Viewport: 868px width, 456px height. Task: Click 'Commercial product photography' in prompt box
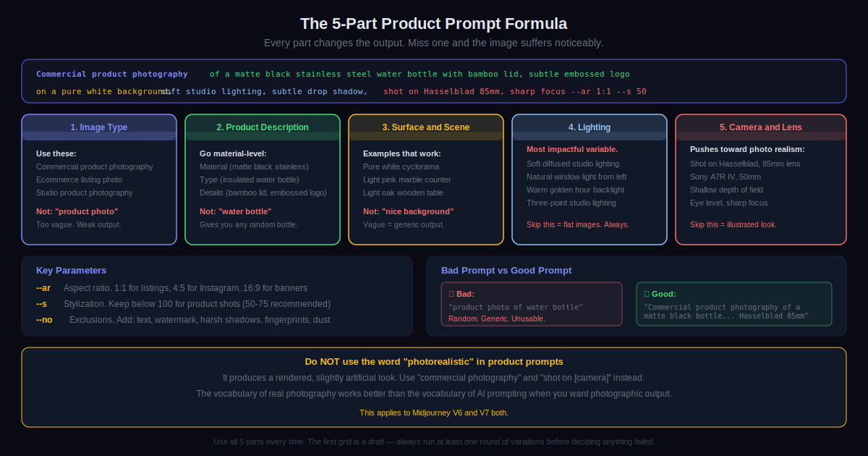(x=112, y=74)
